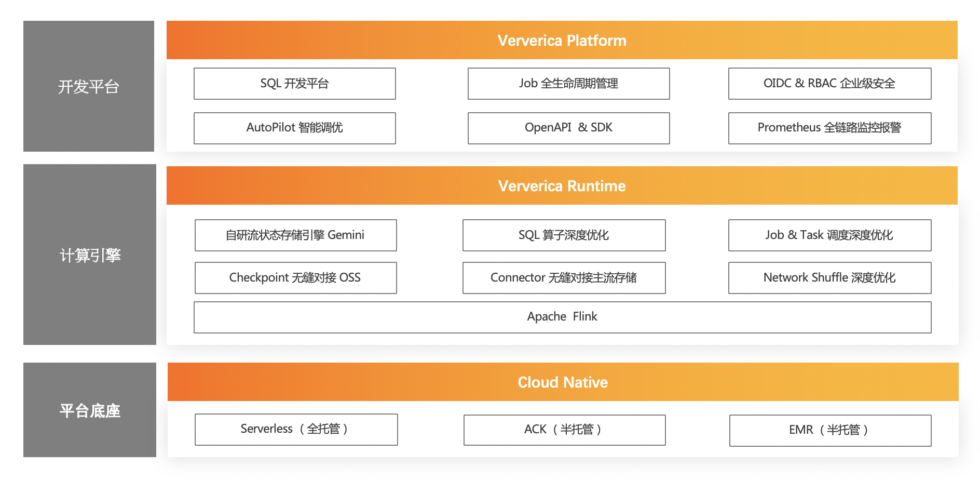Click the Prometheus 全链路监控报警 box
This screenshot has height=480, width=980.
(x=830, y=128)
